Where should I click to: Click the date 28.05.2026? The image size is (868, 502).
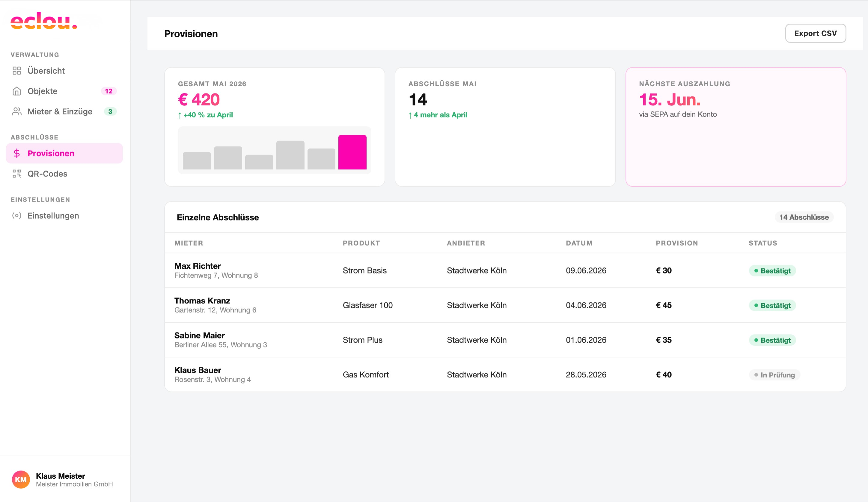tap(586, 375)
